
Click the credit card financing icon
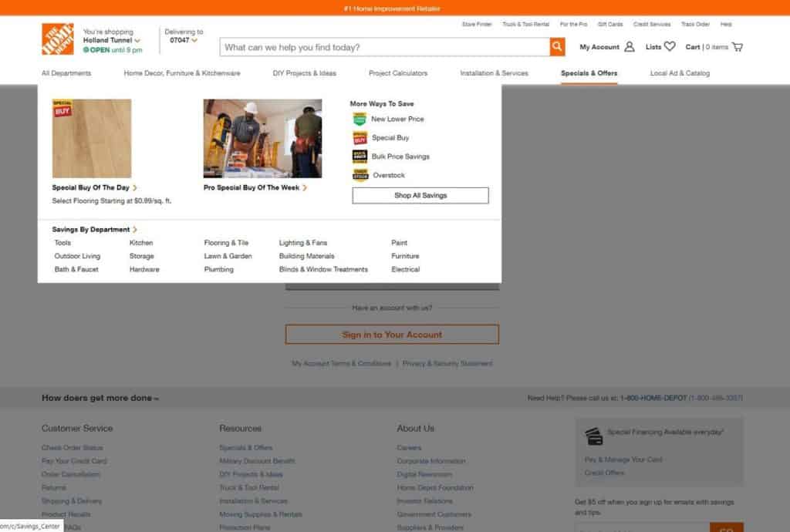coord(594,436)
